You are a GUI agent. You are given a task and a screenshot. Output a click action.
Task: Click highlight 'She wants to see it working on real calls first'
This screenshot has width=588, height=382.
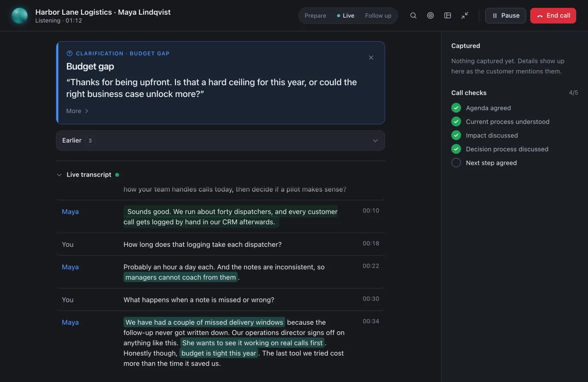pyautogui.click(x=252, y=343)
